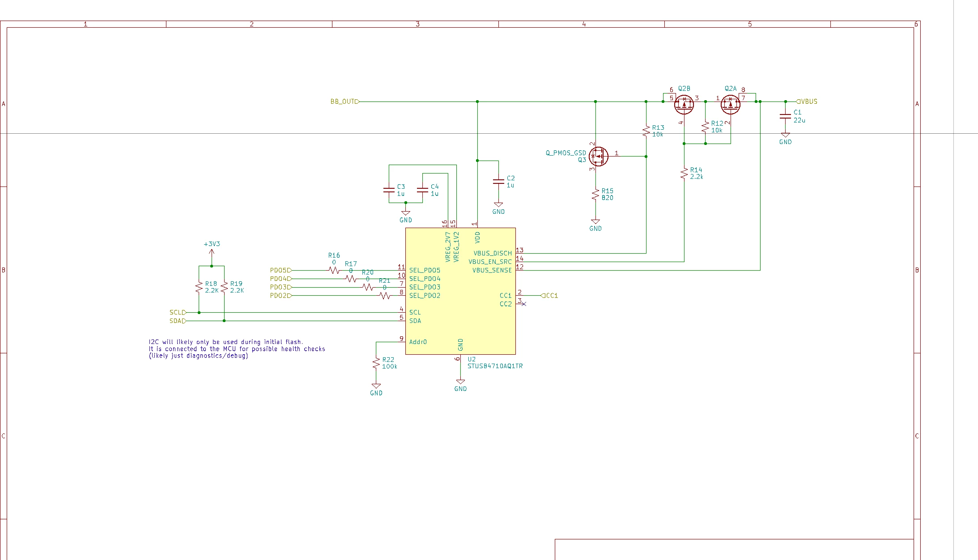
Task: Select resistor R15 symbol
Action: [595, 195]
